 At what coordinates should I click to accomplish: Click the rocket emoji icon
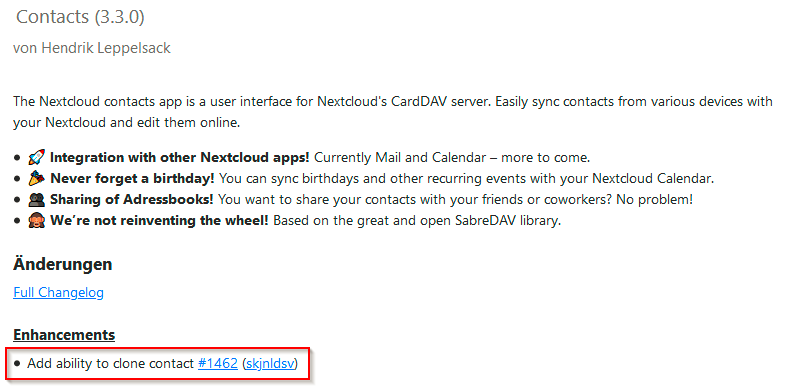coord(37,157)
